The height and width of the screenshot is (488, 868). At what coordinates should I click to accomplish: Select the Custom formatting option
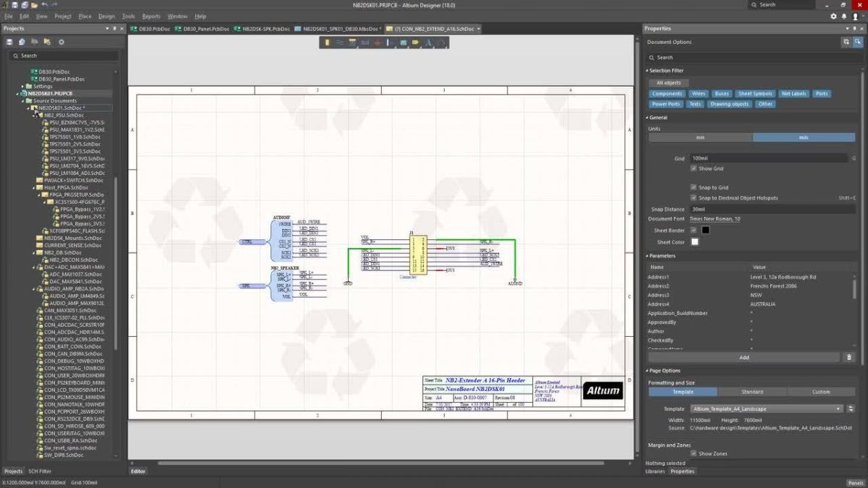point(821,392)
